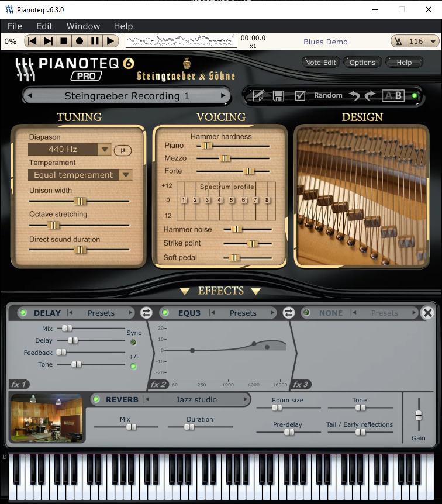Click the checkmark freeze parameters icon

tap(299, 95)
